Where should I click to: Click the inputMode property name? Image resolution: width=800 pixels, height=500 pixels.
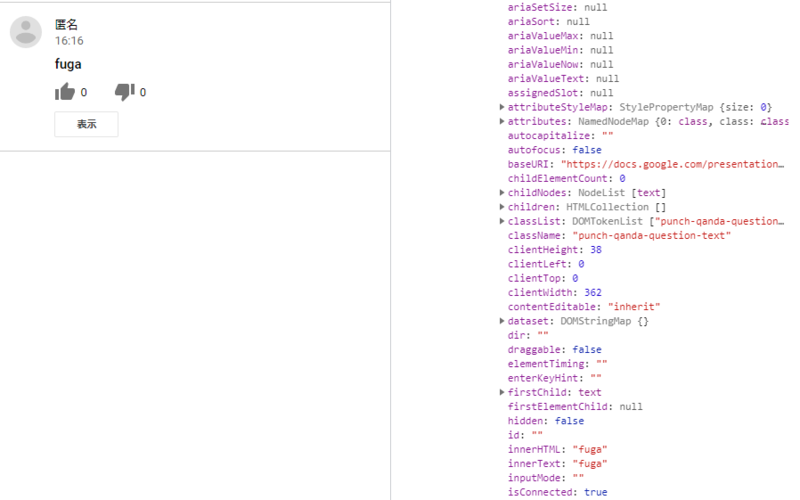pos(534,478)
